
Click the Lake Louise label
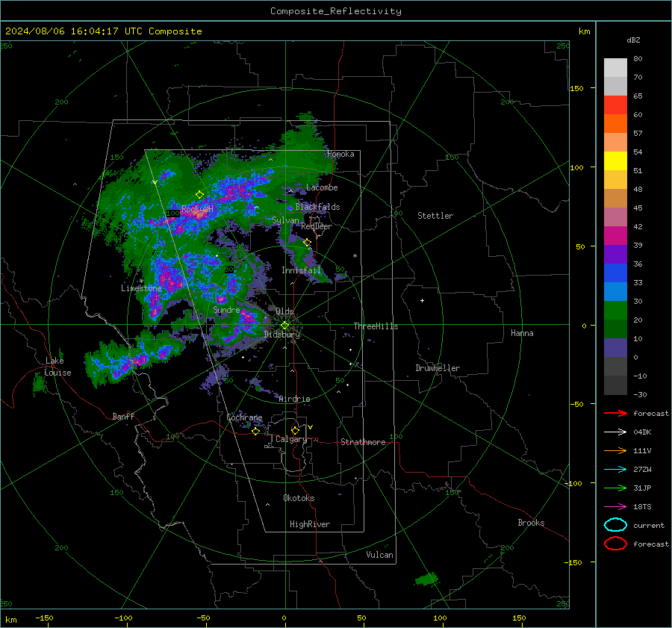coord(57,367)
